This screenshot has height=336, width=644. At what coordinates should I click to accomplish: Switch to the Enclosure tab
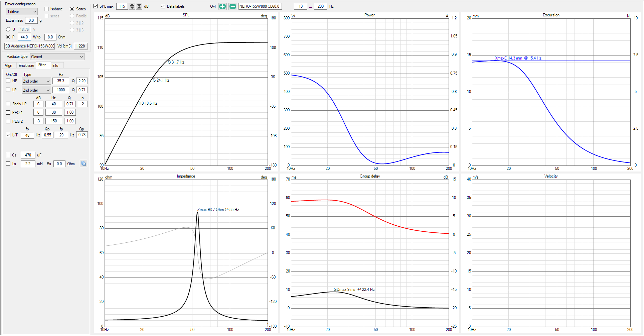point(26,66)
